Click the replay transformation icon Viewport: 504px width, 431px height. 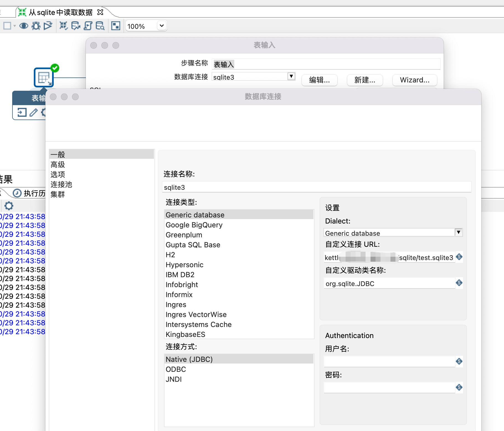(48, 26)
